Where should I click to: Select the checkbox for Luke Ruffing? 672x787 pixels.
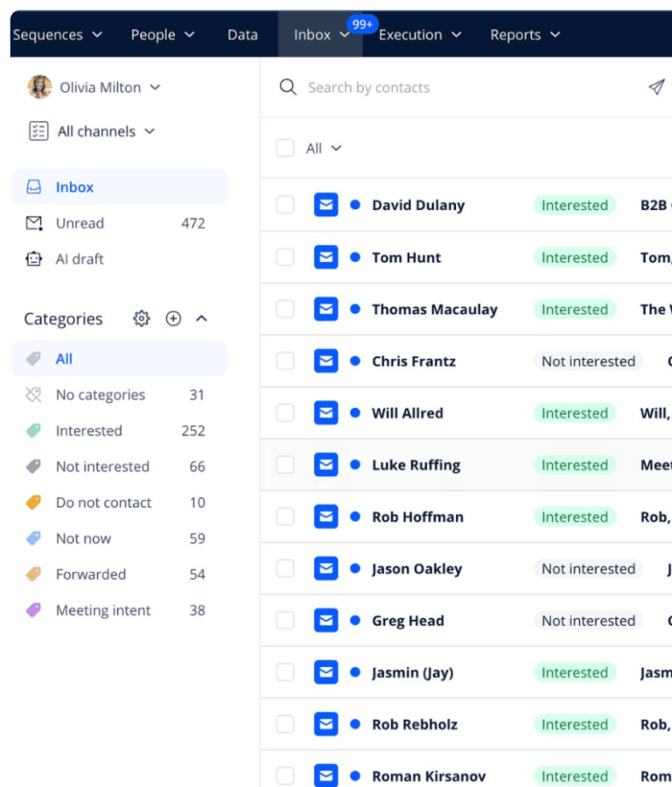(x=285, y=465)
